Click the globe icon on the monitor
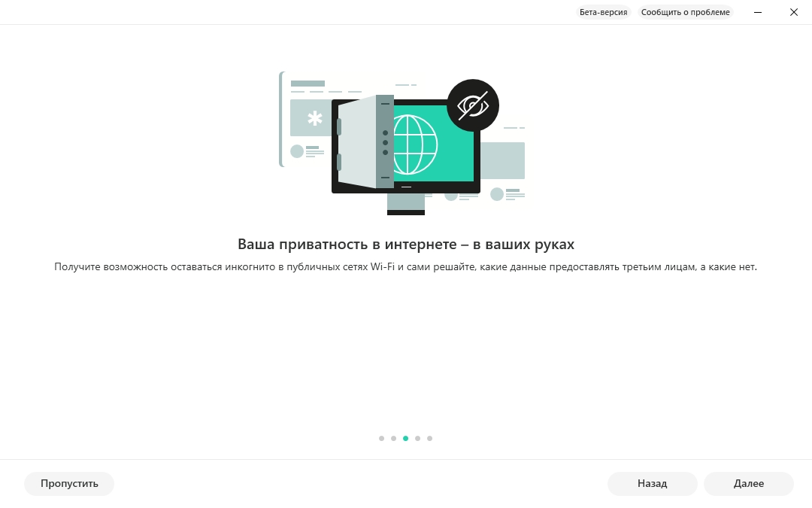The width and height of the screenshot is (812, 508). coord(415,144)
